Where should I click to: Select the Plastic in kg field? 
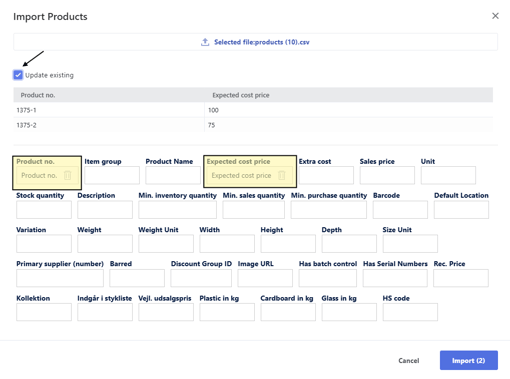coord(227,312)
